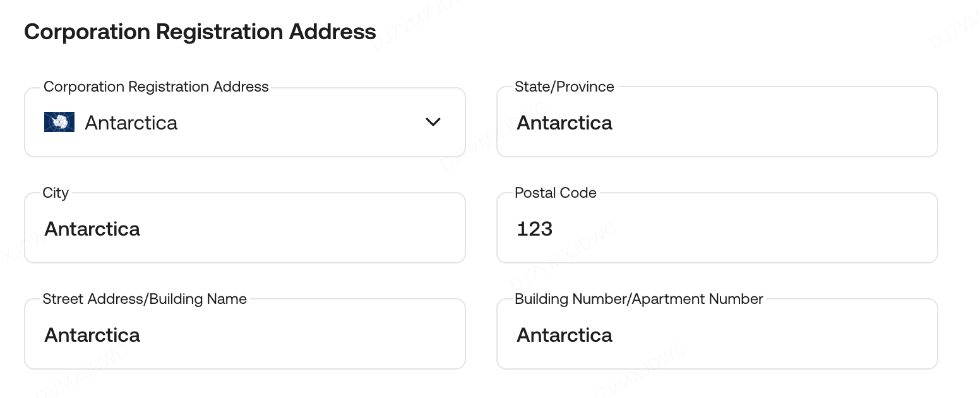Image resolution: width=980 pixels, height=398 pixels.
Task: Click the City field label
Action: click(56, 193)
